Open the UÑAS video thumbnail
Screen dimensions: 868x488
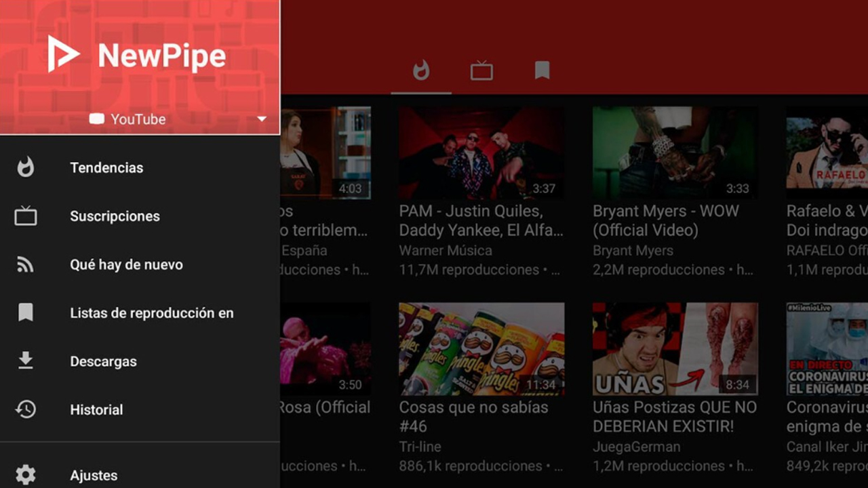675,349
